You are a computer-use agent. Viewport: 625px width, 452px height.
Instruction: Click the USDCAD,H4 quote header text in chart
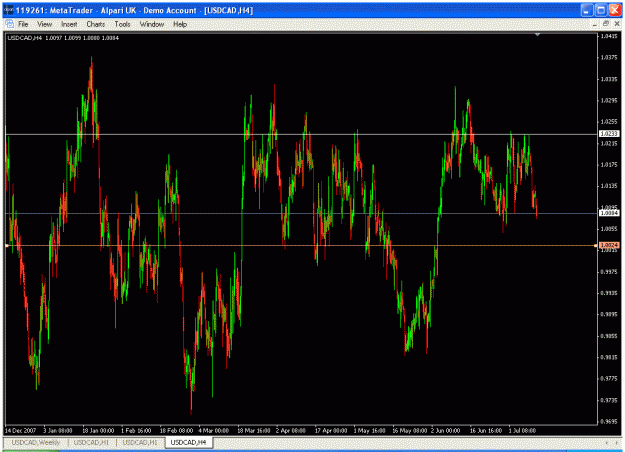(x=63, y=38)
